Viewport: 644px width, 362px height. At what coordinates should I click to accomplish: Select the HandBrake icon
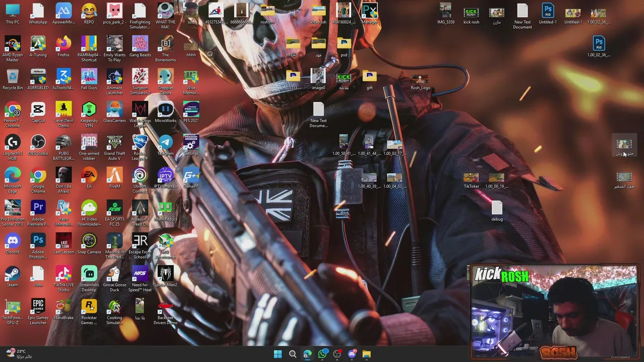pos(63,310)
